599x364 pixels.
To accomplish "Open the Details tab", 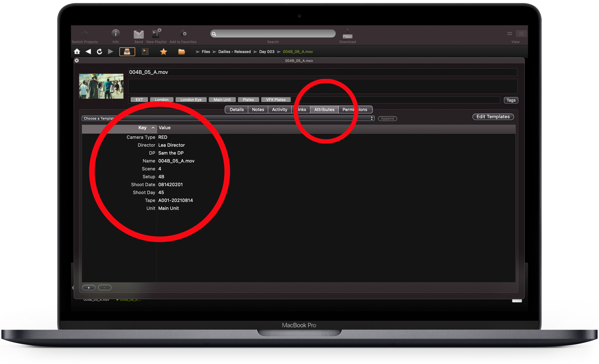I will (236, 109).
